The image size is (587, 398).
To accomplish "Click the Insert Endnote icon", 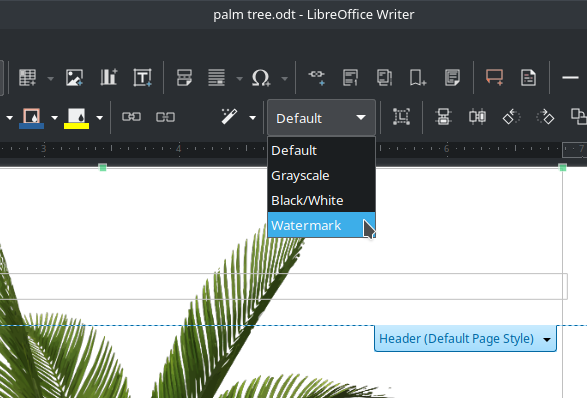I will pyautogui.click(x=384, y=78).
